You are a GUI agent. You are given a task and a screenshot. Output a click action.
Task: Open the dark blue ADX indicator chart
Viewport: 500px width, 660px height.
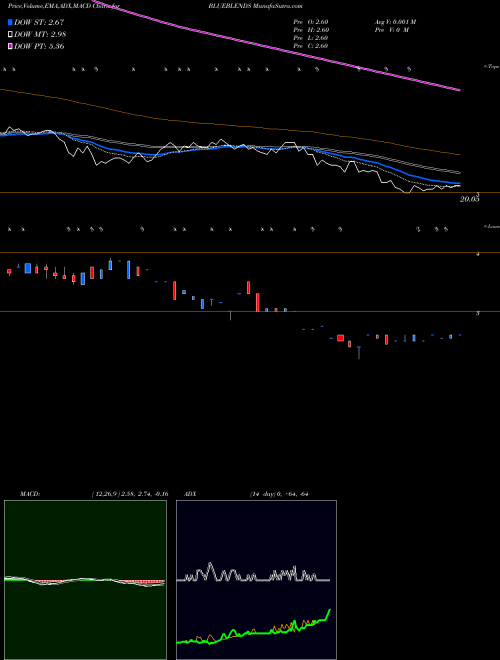point(256,580)
